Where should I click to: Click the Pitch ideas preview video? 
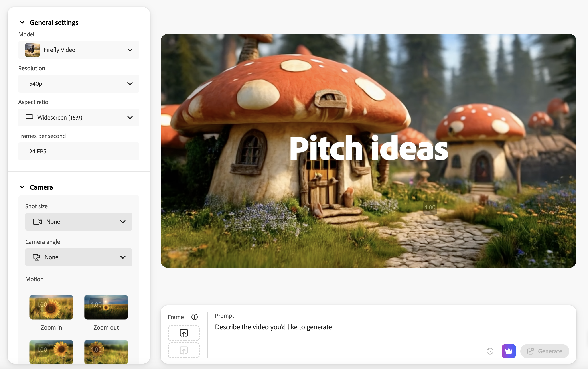[x=368, y=151]
